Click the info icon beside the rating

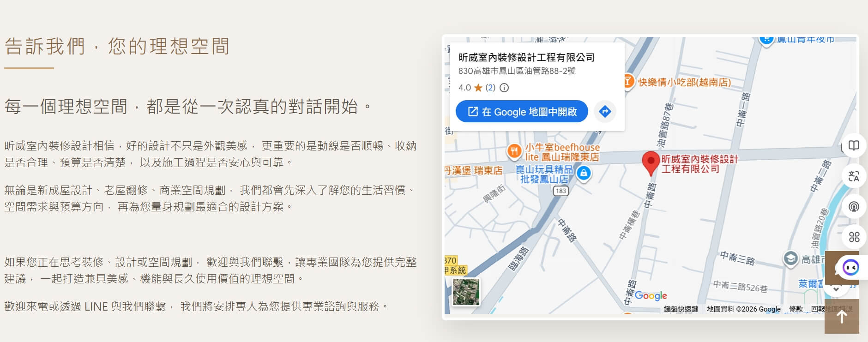coord(504,88)
